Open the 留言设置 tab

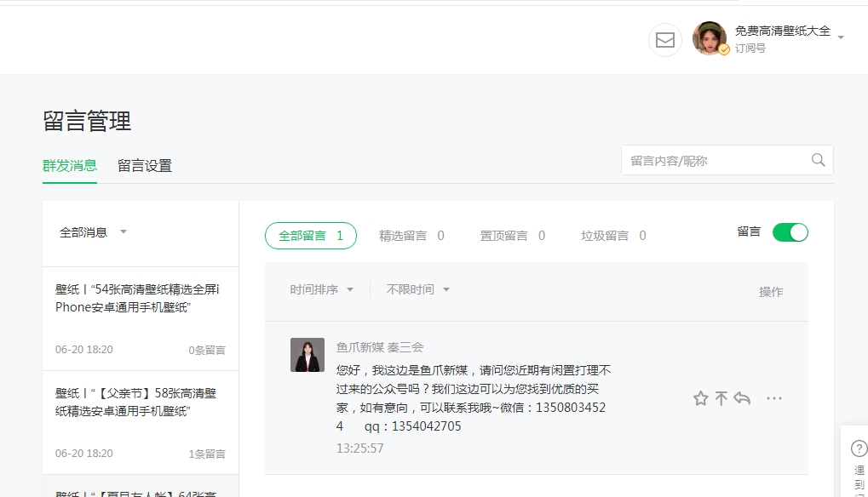(x=145, y=166)
